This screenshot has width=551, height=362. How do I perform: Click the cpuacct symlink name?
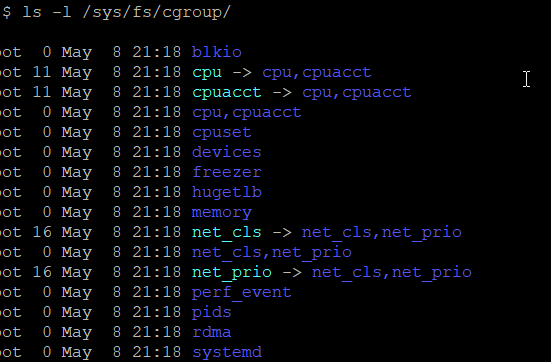point(227,92)
